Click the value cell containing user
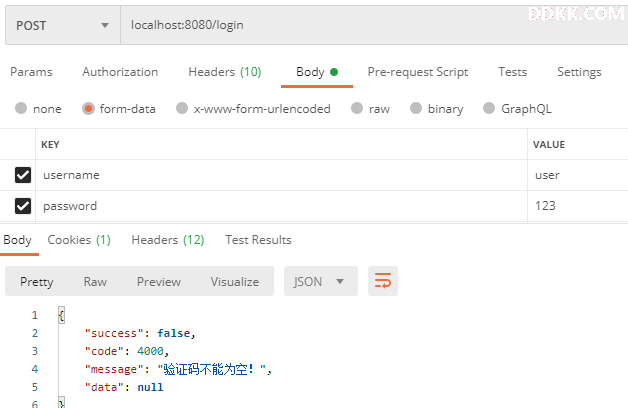The image size is (628, 408). click(x=578, y=175)
